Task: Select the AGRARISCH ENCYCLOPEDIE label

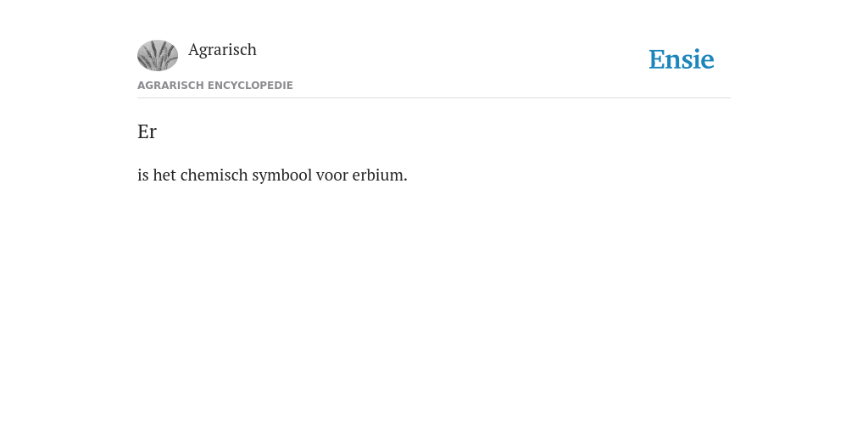Action: pos(214,86)
